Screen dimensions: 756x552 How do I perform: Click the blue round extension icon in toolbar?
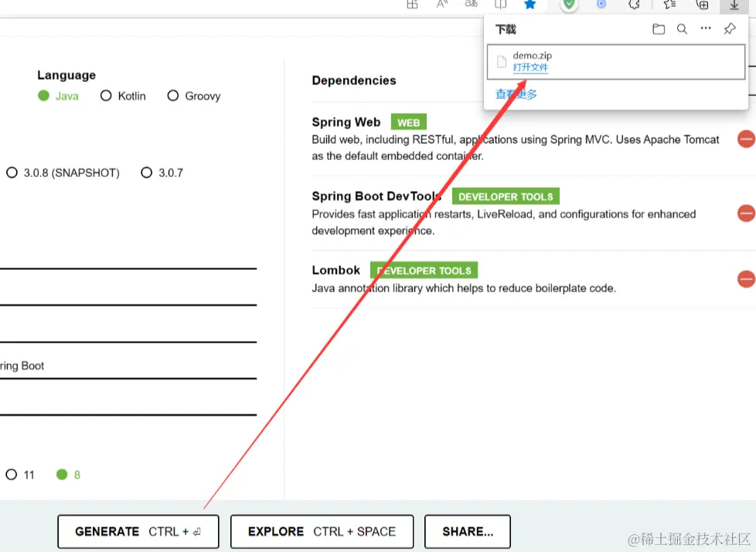click(601, 4)
